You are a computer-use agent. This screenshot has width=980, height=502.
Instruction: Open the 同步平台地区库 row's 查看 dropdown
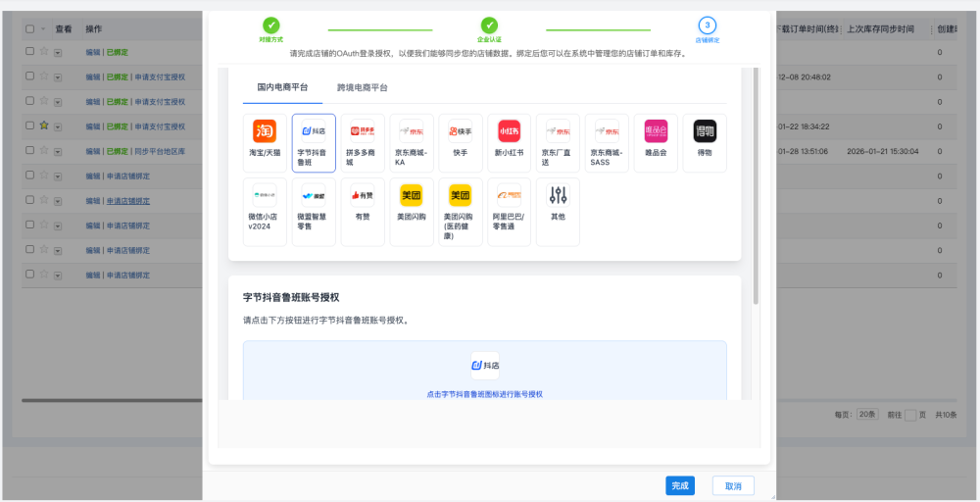click(58, 152)
